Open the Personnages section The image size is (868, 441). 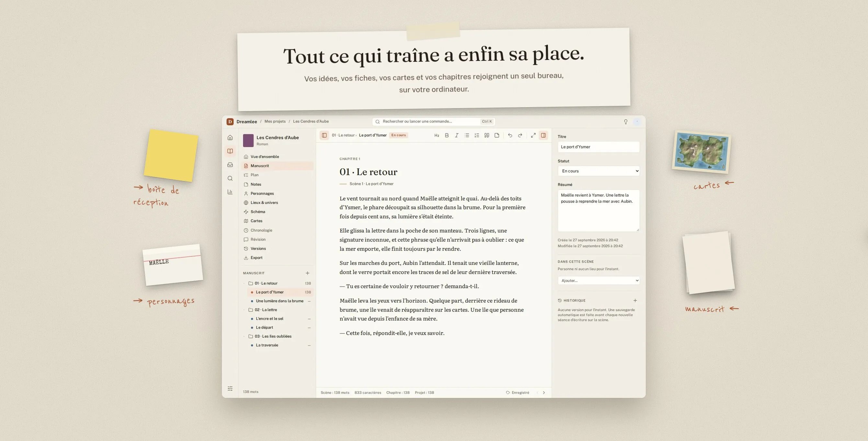278,193
